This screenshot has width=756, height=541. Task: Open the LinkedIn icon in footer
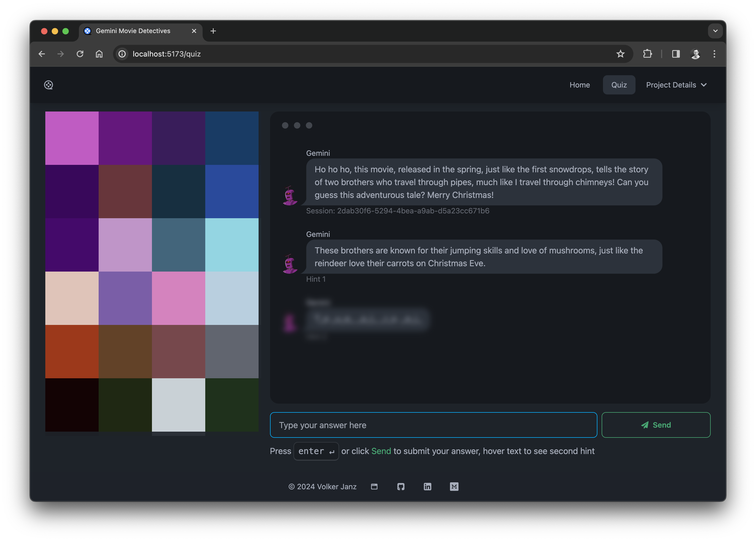[x=427, y=487]
